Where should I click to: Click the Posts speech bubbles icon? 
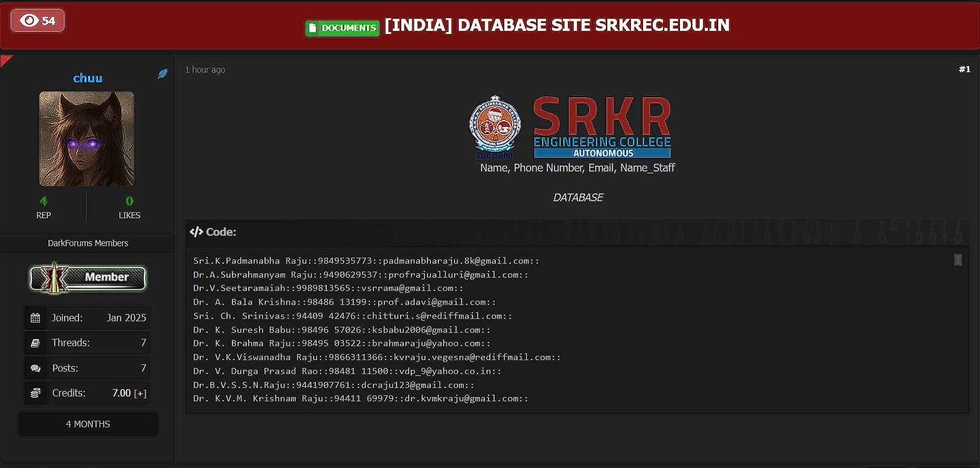click(36, 369)
